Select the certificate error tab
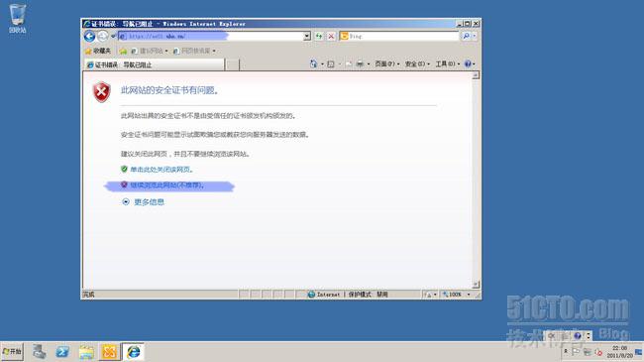 click(155, 64)
